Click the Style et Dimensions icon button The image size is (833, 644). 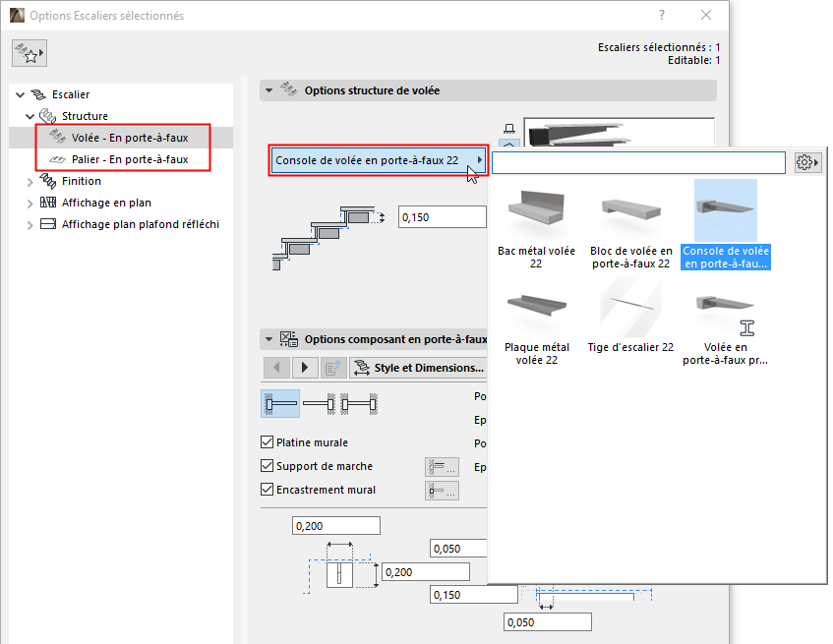pos(360,367)
